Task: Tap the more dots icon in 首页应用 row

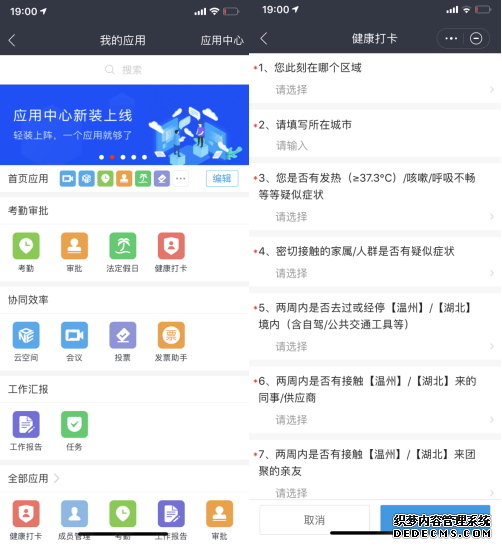Action: tap(181, 179)
